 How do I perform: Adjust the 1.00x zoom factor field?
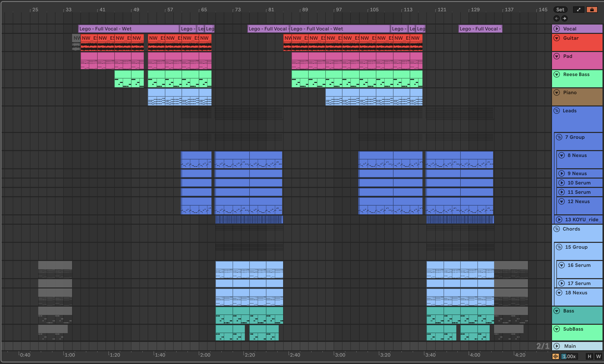(569, 356)
